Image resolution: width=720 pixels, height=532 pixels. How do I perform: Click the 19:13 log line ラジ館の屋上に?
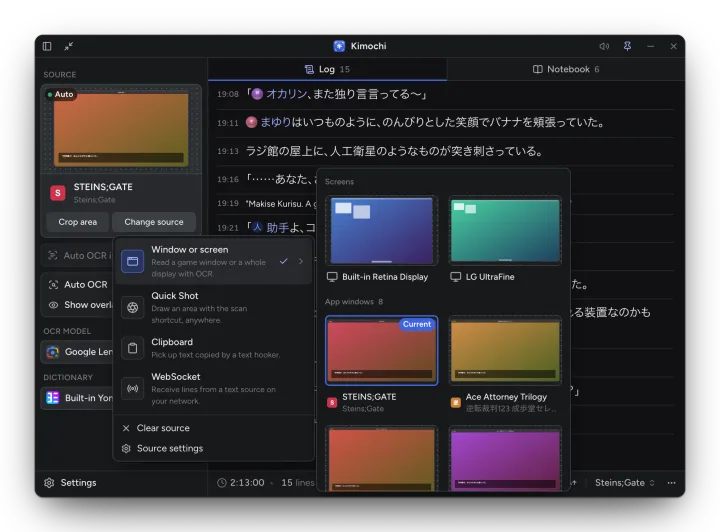click(x=445, y=151)
